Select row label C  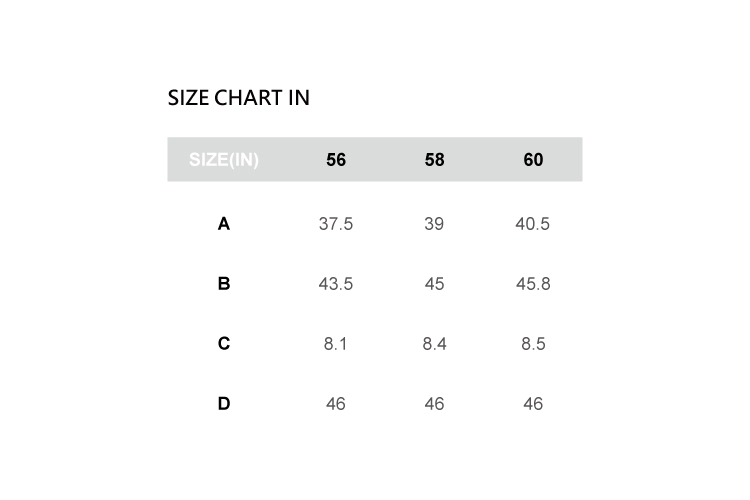224,344
